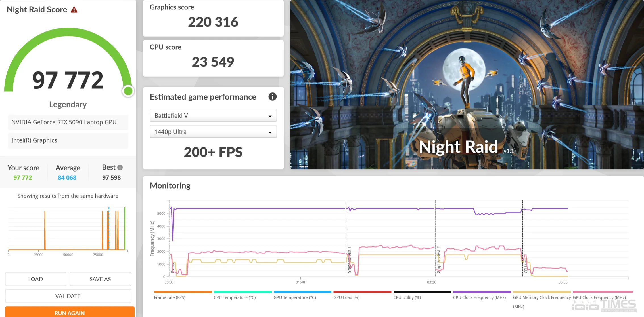
Task: Click the CPU Utility (%) legend label
Action: 407,297
